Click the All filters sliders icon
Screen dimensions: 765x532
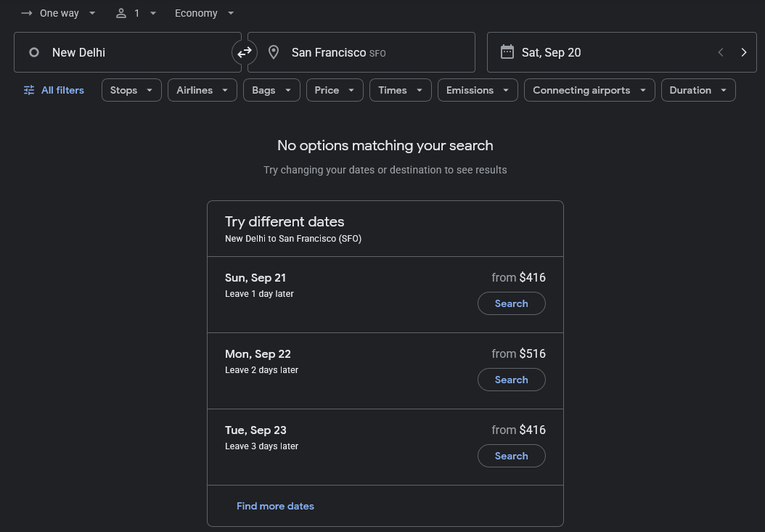[x=29, y=90]
